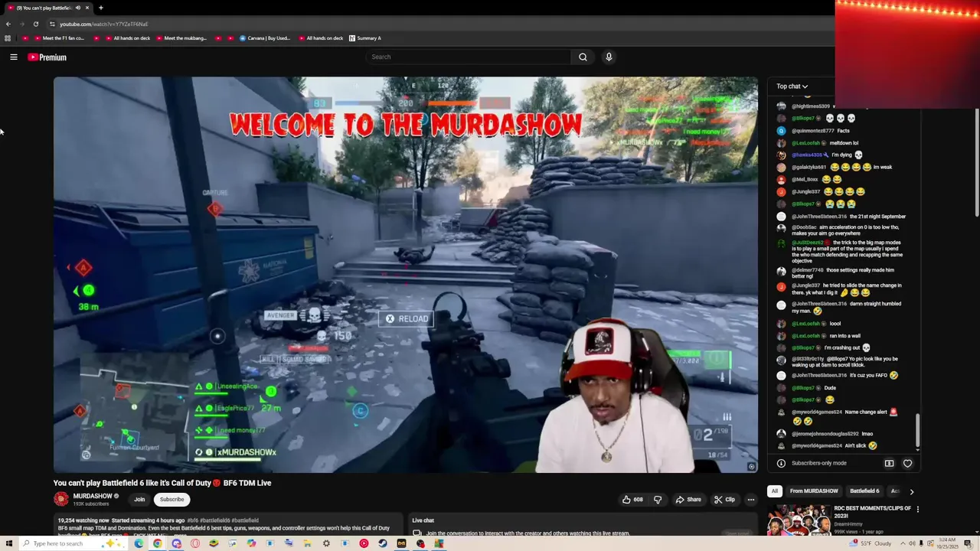Expand the Top chat dropdown
The width and height of the screenshot is (980, 551).
[792, 86]
